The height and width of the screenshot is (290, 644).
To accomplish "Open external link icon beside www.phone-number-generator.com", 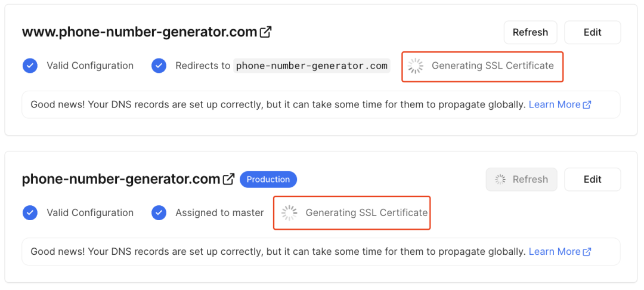I will pos(266,32).
